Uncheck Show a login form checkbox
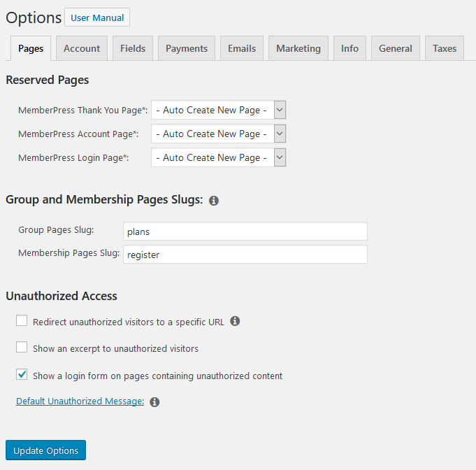476x470 pixels. tap(22, 375)
